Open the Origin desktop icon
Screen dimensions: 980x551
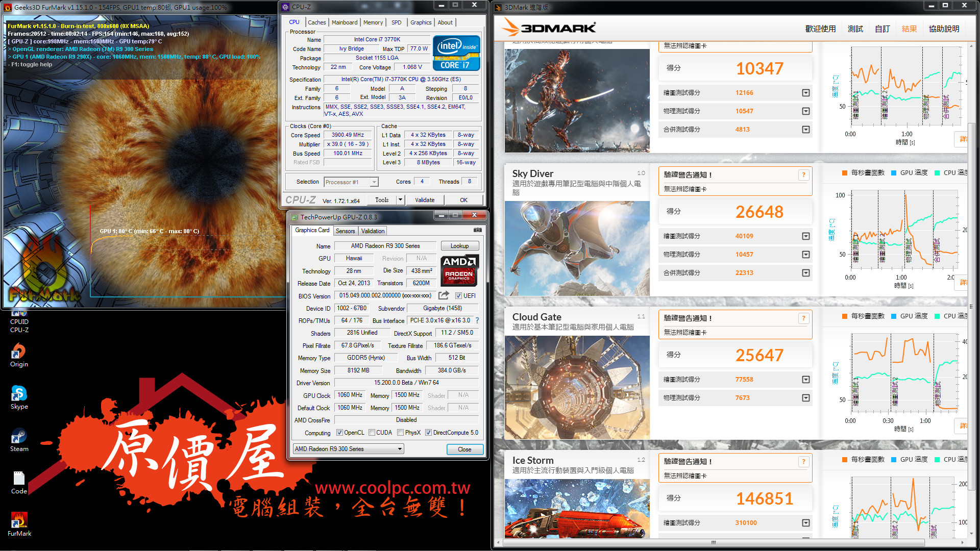click(19, 355)
